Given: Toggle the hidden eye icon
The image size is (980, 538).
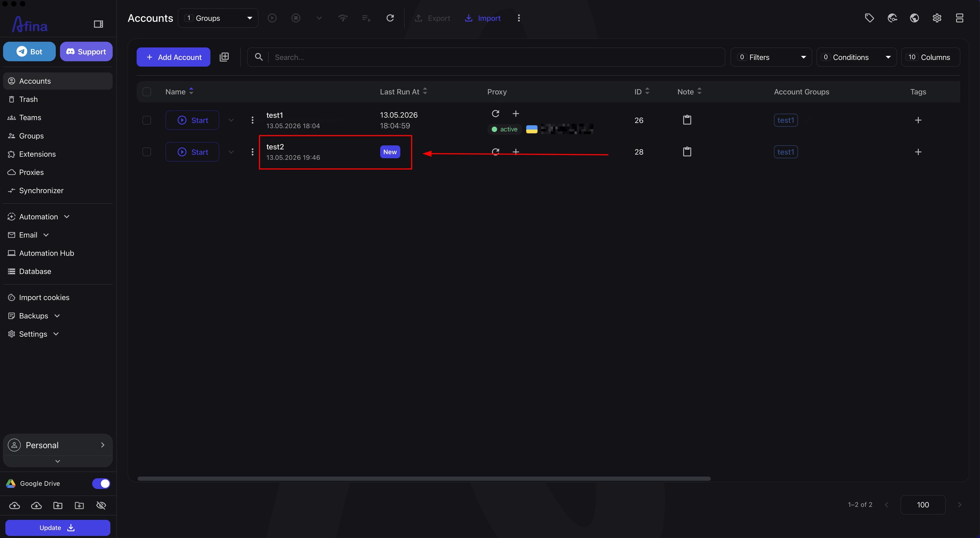Looking at the screenshot, I should (x=101, y=505).
